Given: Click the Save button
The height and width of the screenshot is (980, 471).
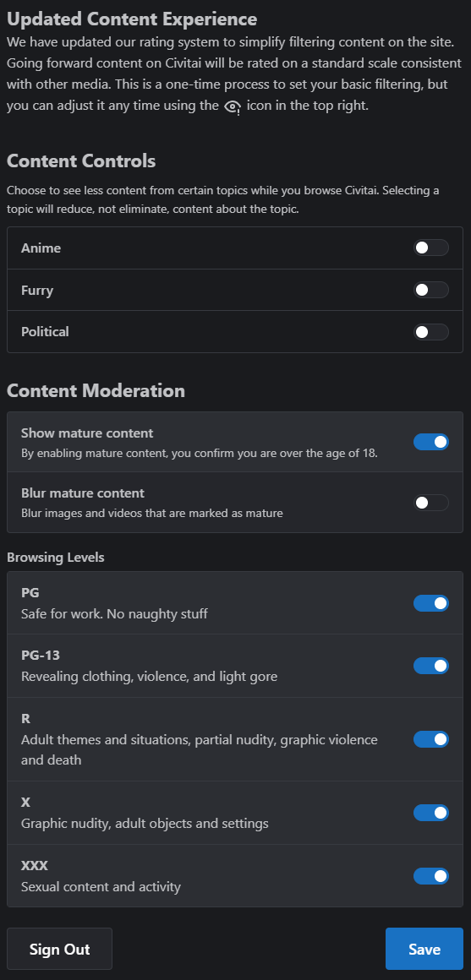Looking at the screenshot, I should click(x=424, y=949).
